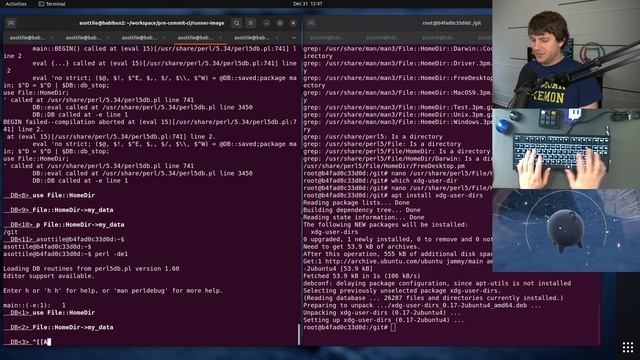Expand the tab list dropdown arrow
640x360 pixels.
pyautogui.click(x=293, y=38)
